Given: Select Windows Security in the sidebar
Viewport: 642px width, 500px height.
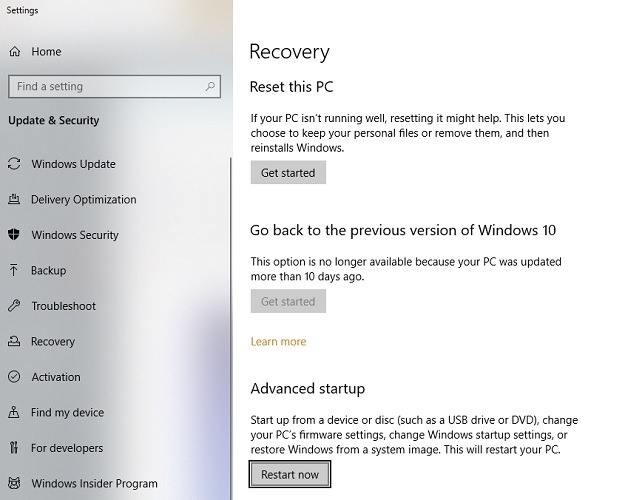Looking at the screenshot, I should (75, 235).
